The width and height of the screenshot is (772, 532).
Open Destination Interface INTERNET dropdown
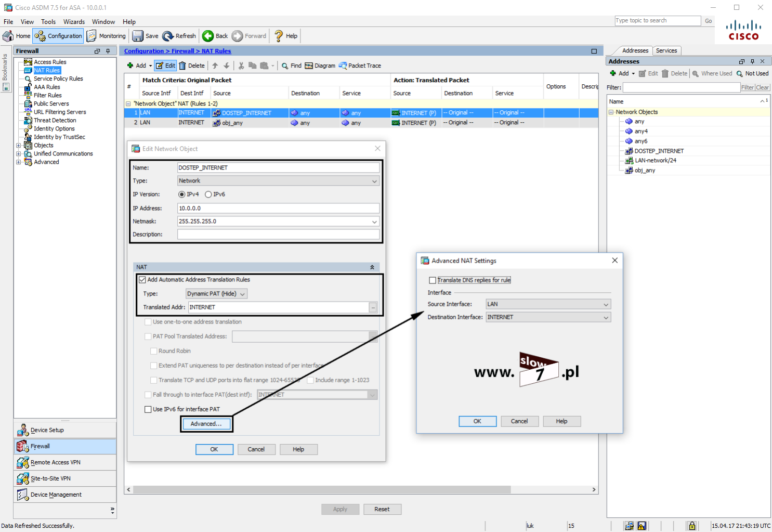[x=548, y=317]
